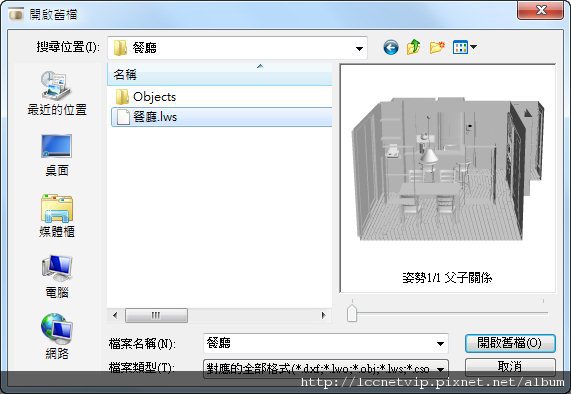
Task: Sort files by the 名稱 column header
Action: click(x=220, y=74)
